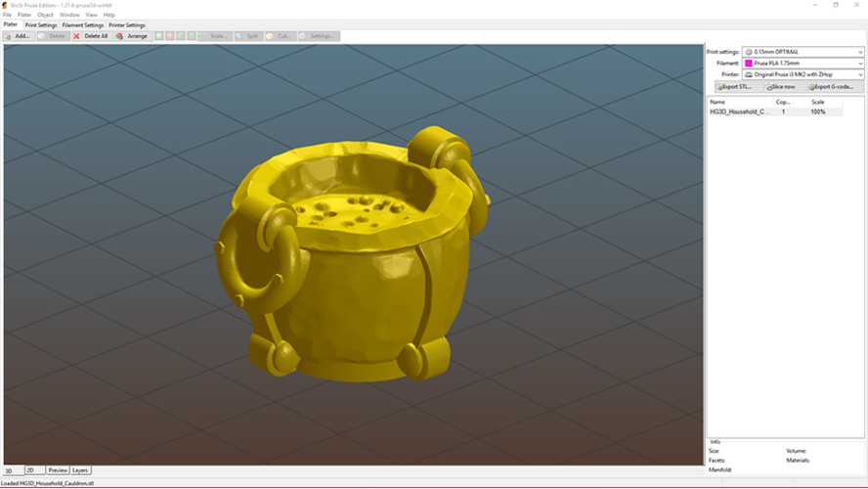This screenshot has height=489, width=868.
Task: Click the rotate counter-clockwise icon
Action: click(181, 36)
